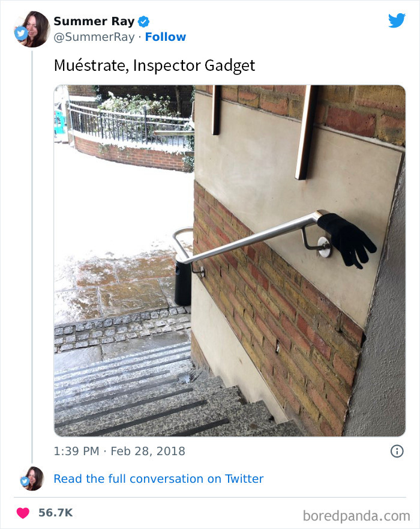Click the Twitter bird logo
The height and width of the screenshot is (529, 420).
(x=397, y=21)
